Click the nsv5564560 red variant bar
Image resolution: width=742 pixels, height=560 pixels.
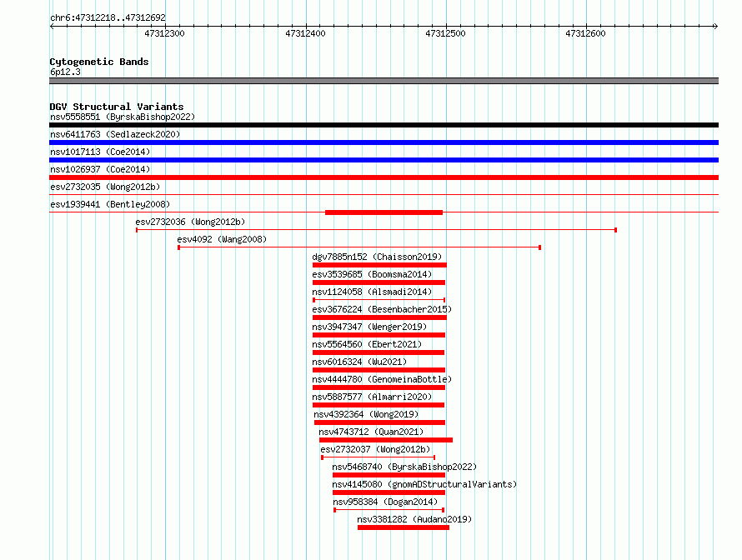click(x=379, y=352)
